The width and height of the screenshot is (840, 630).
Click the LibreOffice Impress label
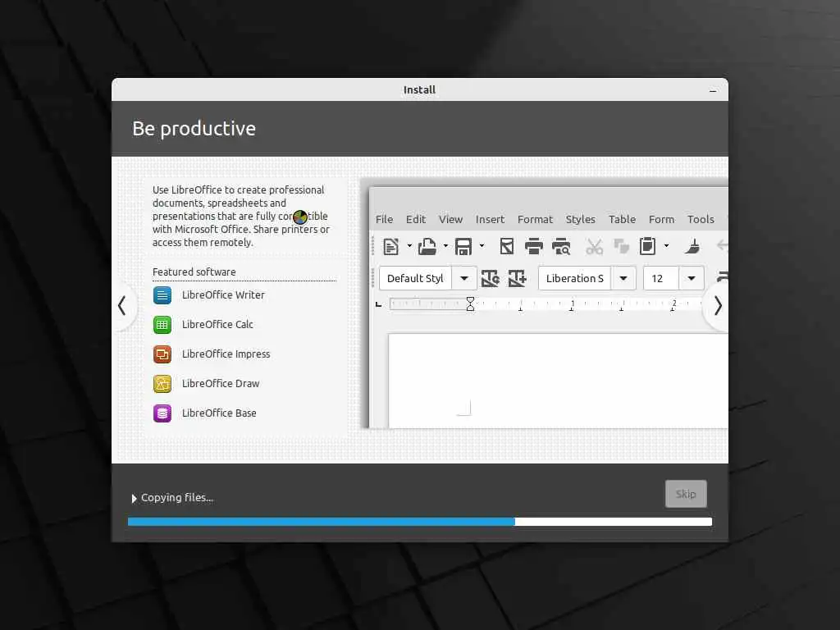point(226,354)
